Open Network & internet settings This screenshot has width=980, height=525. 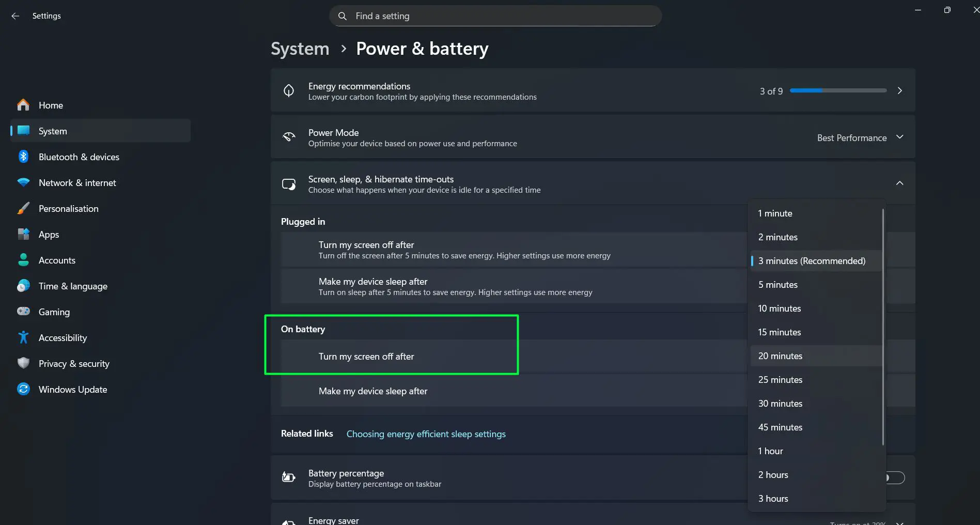(x=77, y=182)
